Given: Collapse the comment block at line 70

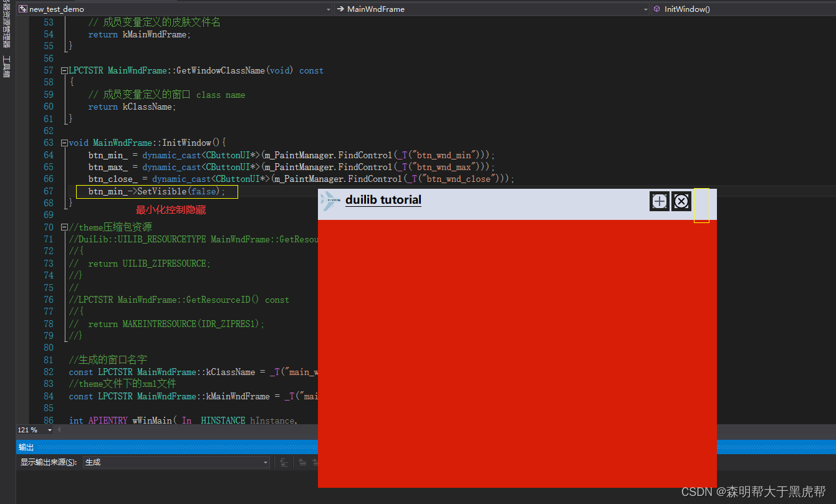Looking at the screenshot, I should [64, 227].
